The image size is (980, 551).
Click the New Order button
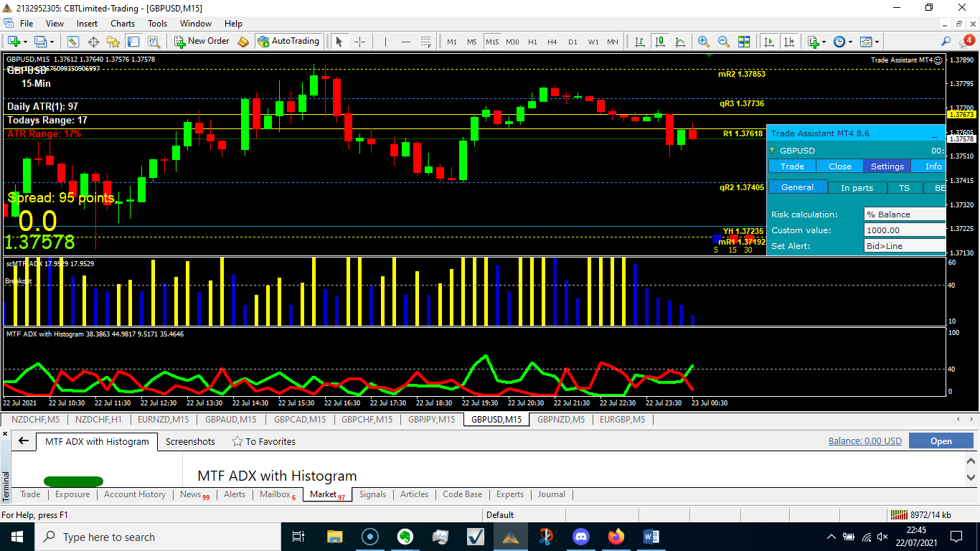click(x=202, y=42)
